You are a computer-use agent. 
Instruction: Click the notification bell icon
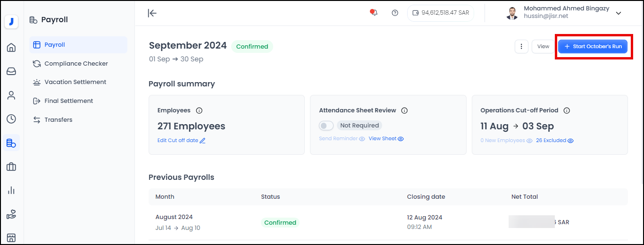coord(374,13)
